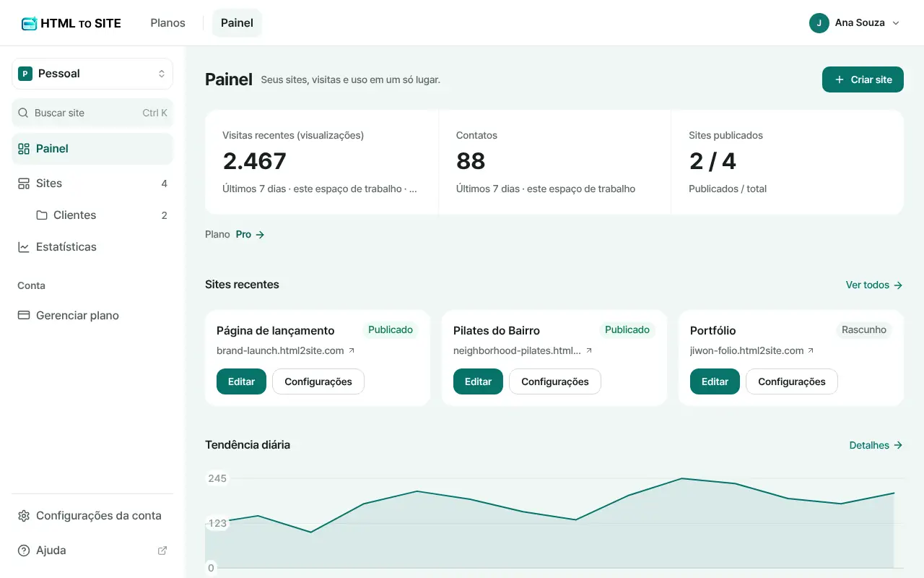The image size is (924, 578).
Task: Open Estatísticas from the sidebar
Action: 92,247
